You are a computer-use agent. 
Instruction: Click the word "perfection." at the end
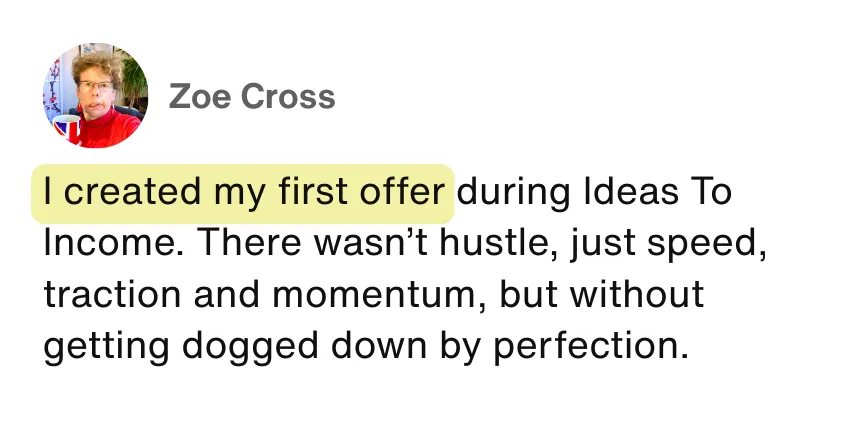point(591,347)
